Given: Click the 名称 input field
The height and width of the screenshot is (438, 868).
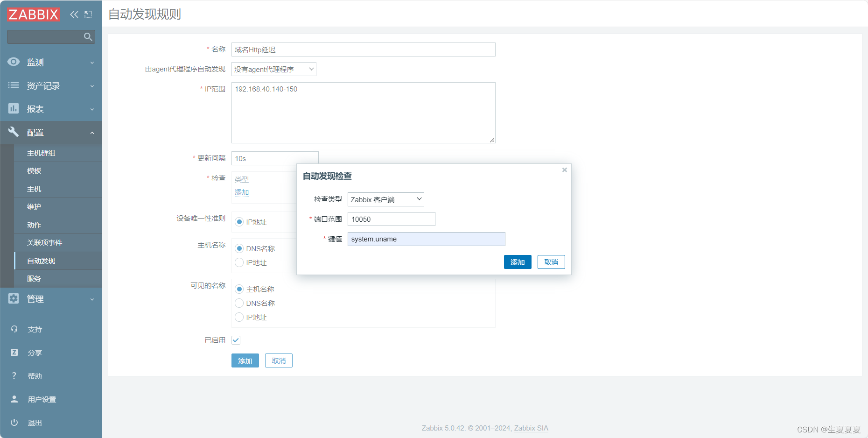Looking at the screenshot, I should (364, 49).
